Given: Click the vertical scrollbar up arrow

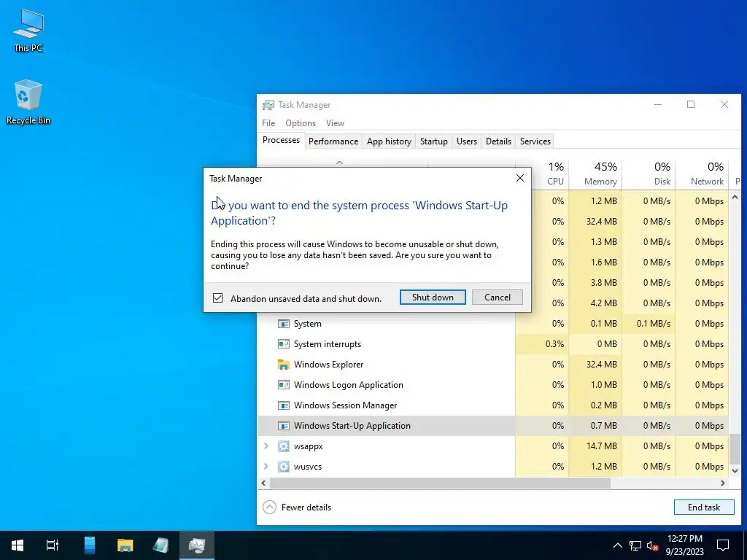Looking at the screenshot, I should (735, 197).
